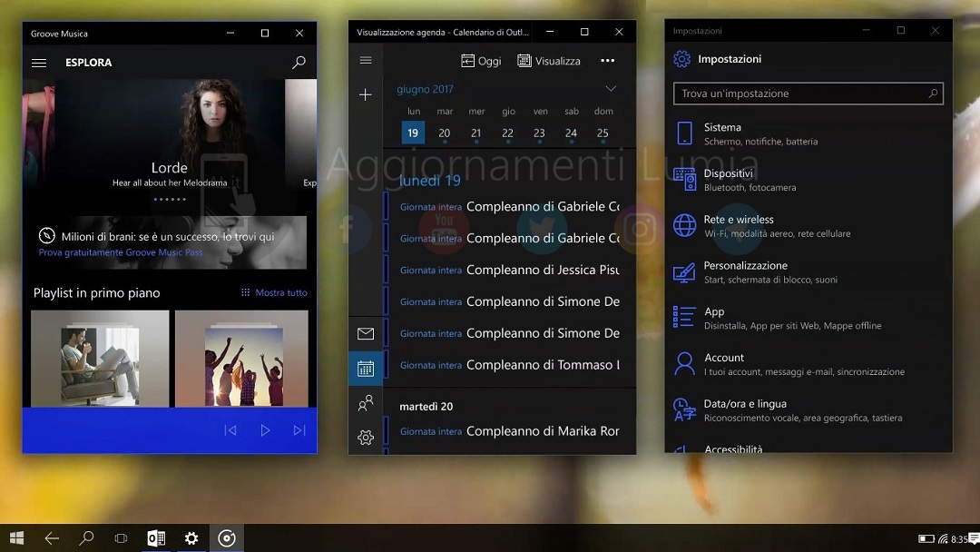
Task: Expand the giugno 2017 month chevron
Action: [x=611, y=89]
